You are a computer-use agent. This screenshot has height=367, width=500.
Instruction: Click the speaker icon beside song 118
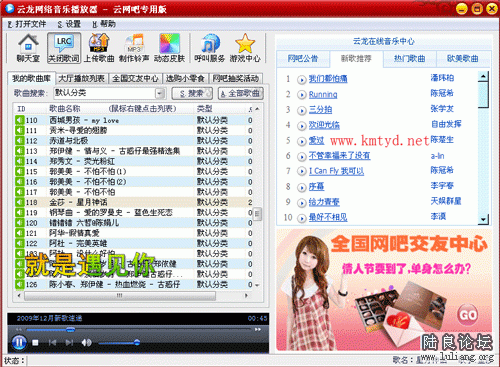point(20,202)
